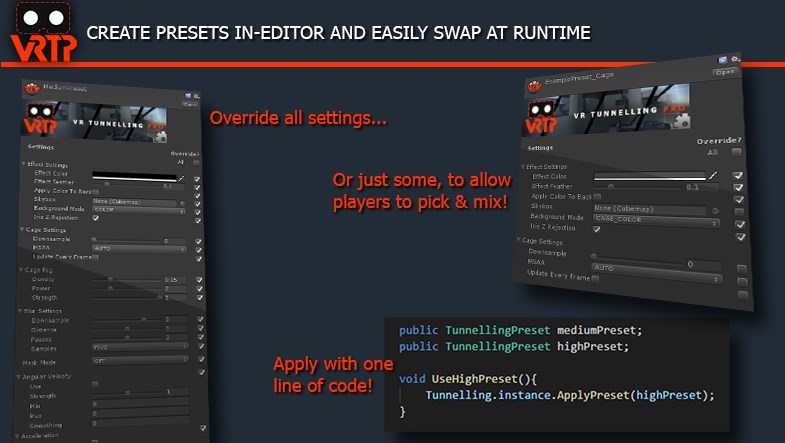The image size is (785, 443).
Task: Click the Angular Velocity Max field
Action: [x=141, y=413]
